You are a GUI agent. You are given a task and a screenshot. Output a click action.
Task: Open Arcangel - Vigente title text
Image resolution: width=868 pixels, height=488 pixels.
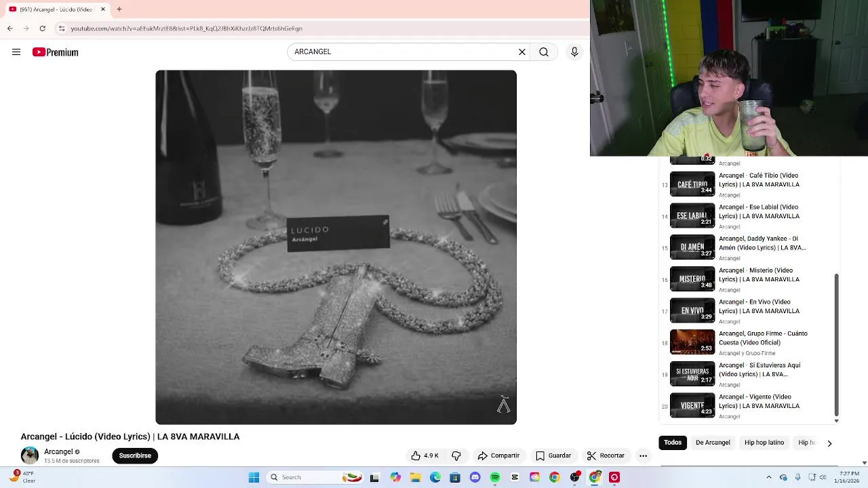pos(759,401)
